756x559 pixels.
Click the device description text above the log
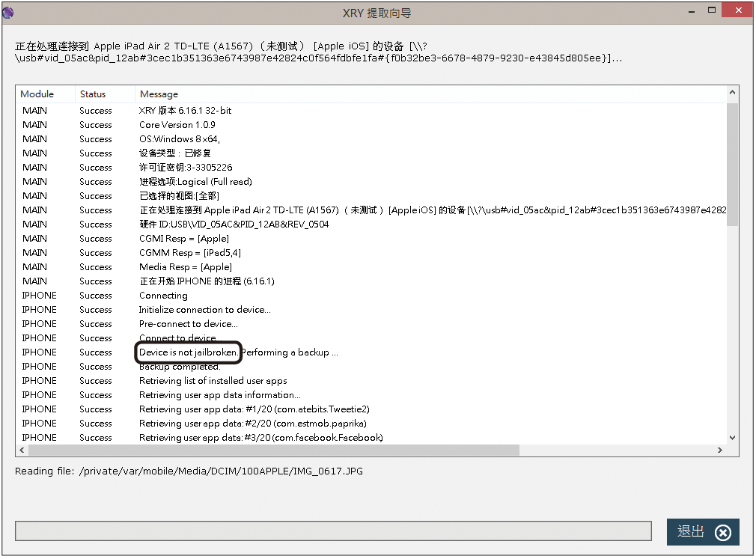[318, 52]
